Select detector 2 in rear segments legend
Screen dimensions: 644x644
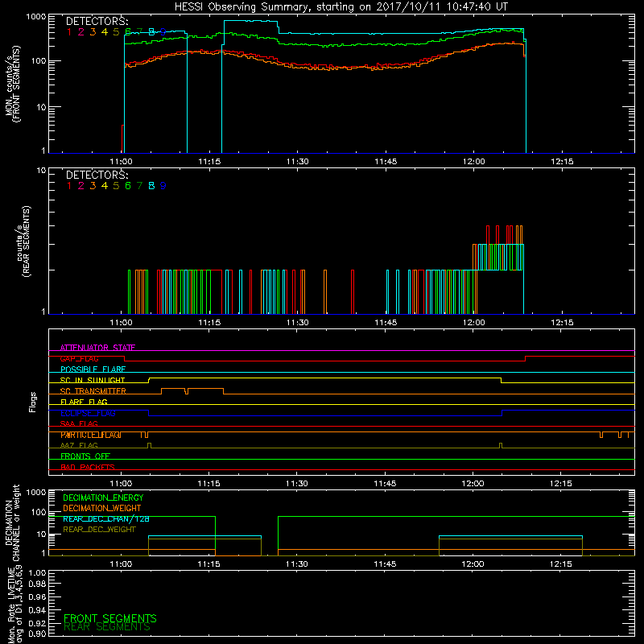(x=81, y=186)
